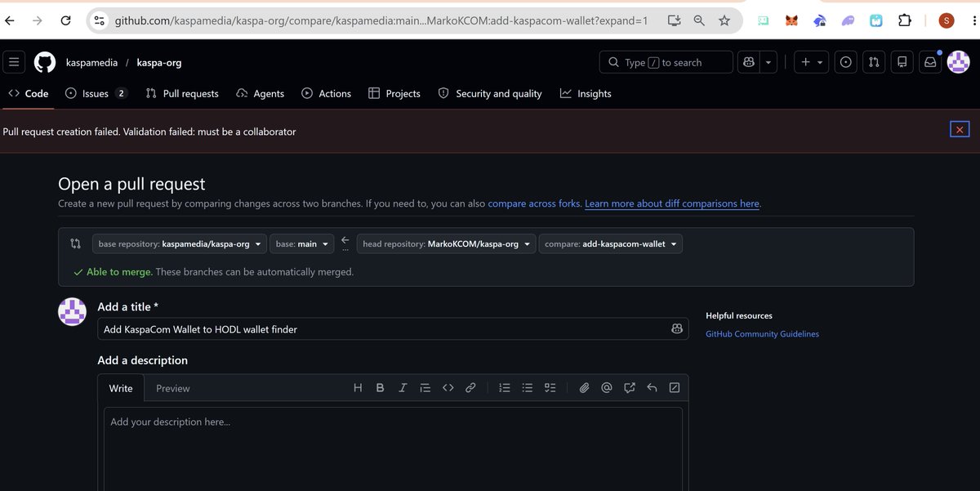Open the header Issues circle icon
This screenshot has width=980, height=491.
(x=846, y=62)
